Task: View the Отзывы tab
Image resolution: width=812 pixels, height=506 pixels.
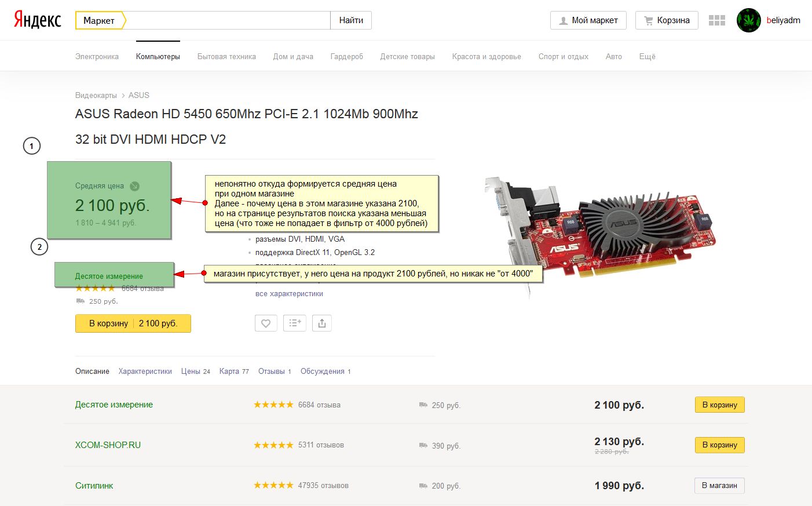Action: [x=275, y=371]
